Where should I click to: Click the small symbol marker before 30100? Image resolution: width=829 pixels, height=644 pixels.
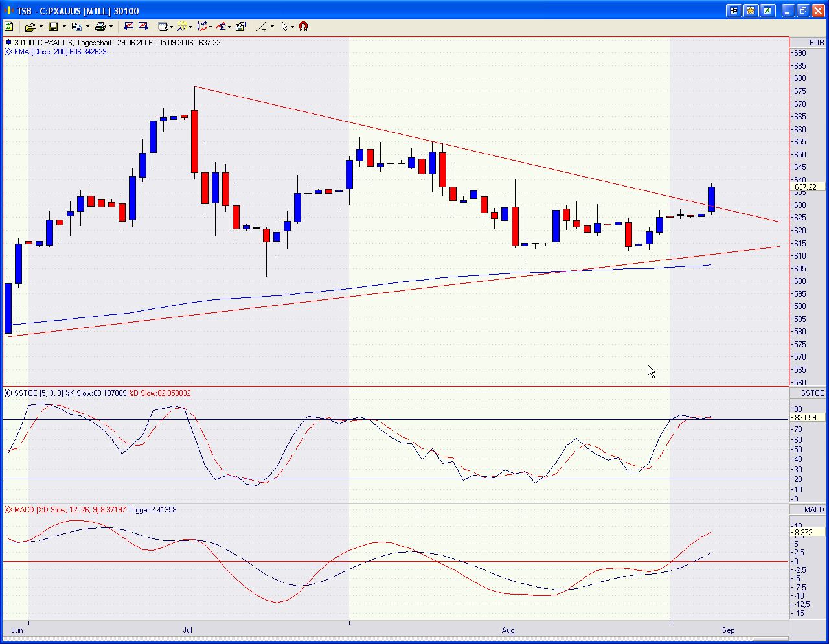click(x=8, y=43)
